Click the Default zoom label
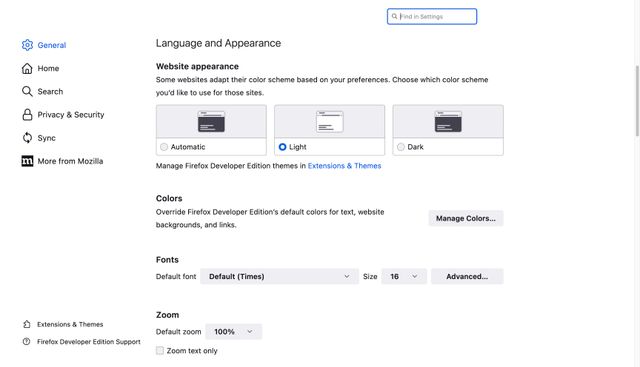Screen dimensions: 640x367 [x=178, y=331]
